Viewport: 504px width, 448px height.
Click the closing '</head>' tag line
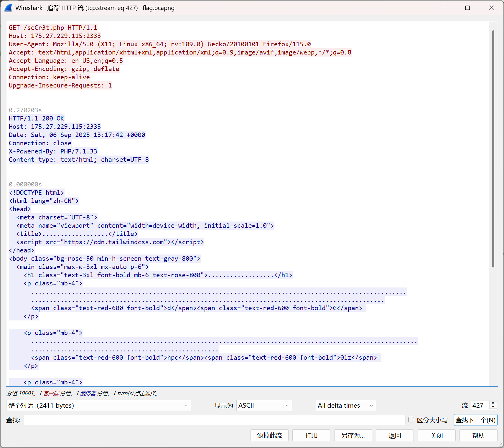click(22, 250)
